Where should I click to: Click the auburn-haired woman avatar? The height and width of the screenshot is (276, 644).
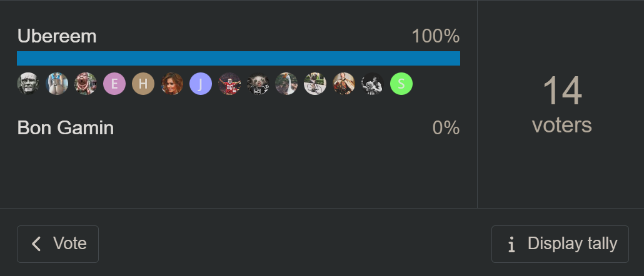[x=172, y=84]
